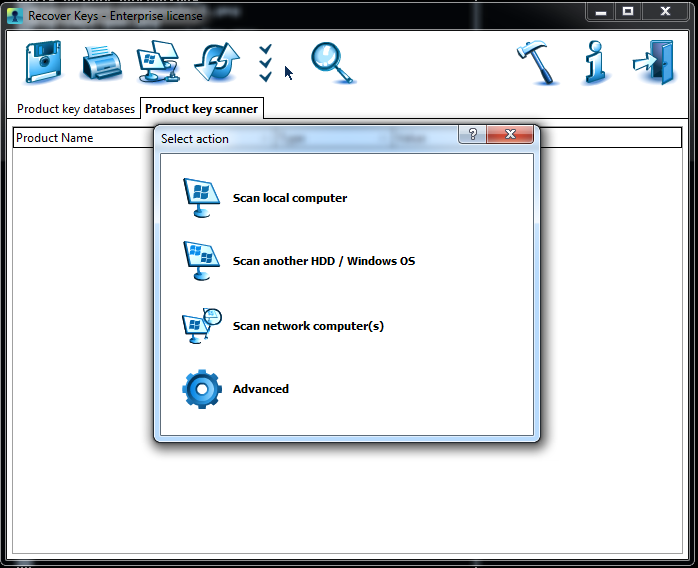Viewport: 698px width, 568px height.
Task: Switch to Product key databases tab
Action: (x=76, y=109)
